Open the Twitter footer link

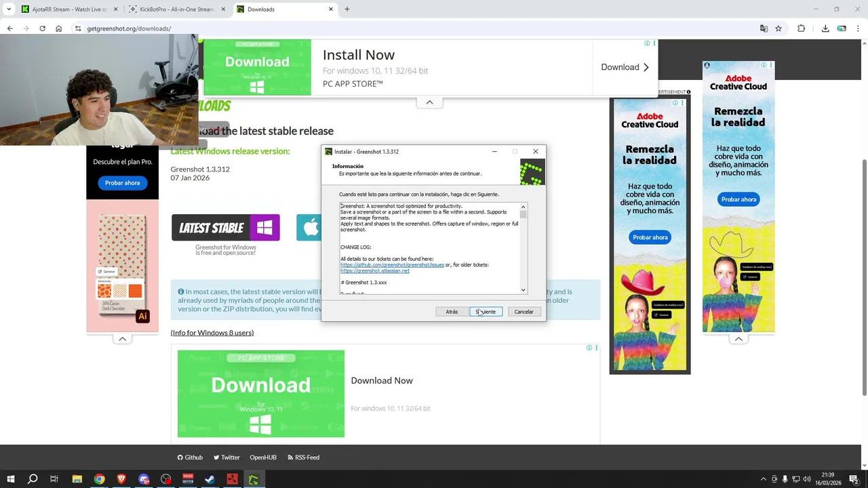tap(226, 457)
